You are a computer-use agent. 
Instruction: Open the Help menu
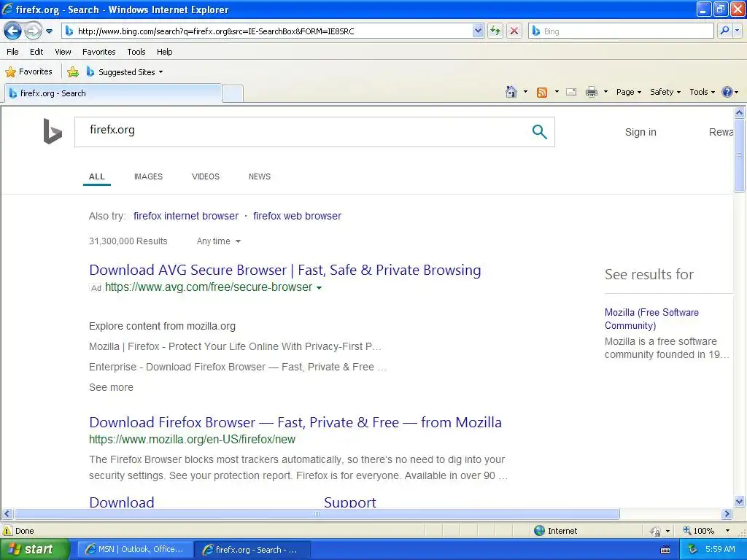[164, 52]
